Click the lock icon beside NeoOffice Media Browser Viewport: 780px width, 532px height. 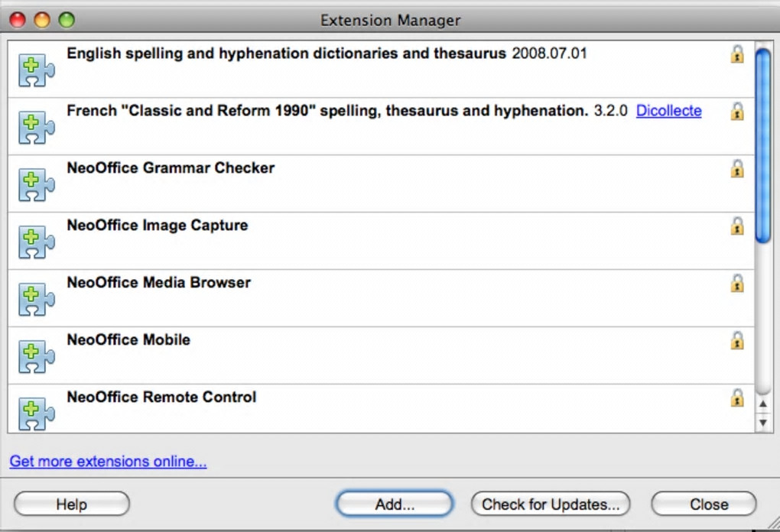coord(737,283)
